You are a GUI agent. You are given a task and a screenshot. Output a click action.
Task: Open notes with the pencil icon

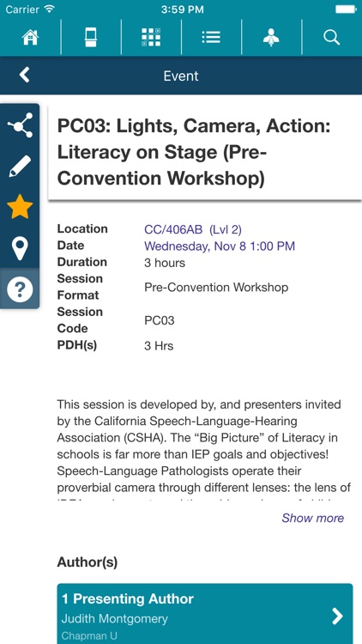[x=20, y=167]
